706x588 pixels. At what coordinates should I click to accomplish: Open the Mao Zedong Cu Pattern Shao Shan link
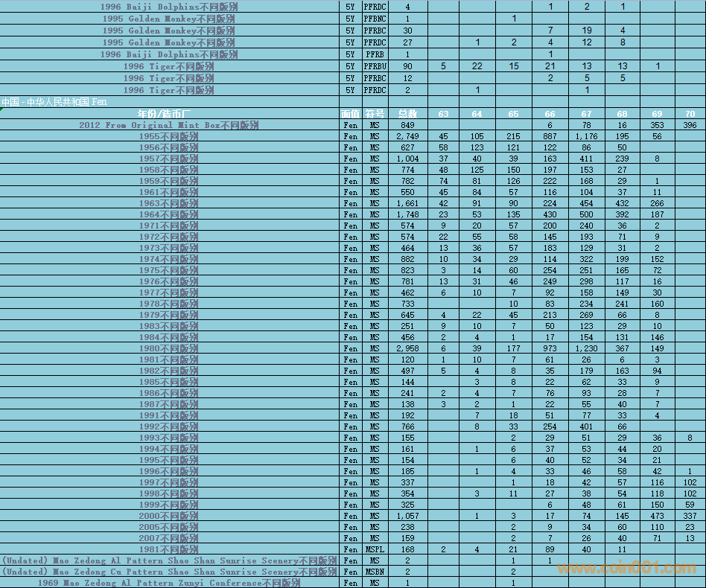(169, 572)
